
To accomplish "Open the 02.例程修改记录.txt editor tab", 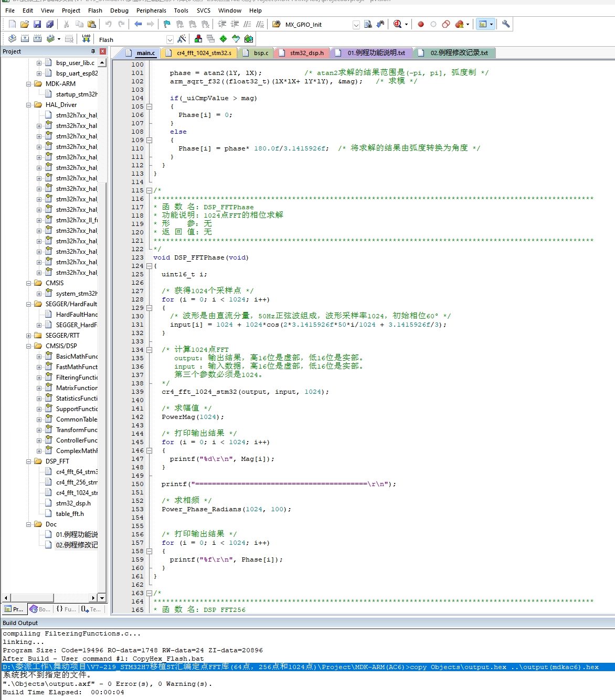I will coord(454,53).
